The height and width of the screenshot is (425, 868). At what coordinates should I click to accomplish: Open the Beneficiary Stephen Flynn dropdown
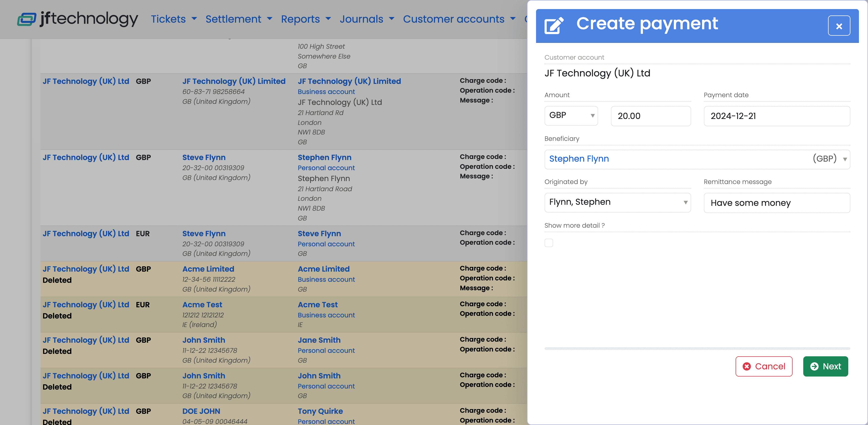tap(697, 159)
